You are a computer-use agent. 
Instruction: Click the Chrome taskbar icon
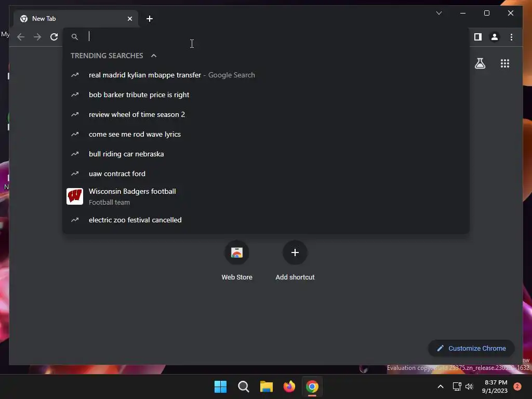[x=312, y=387]
